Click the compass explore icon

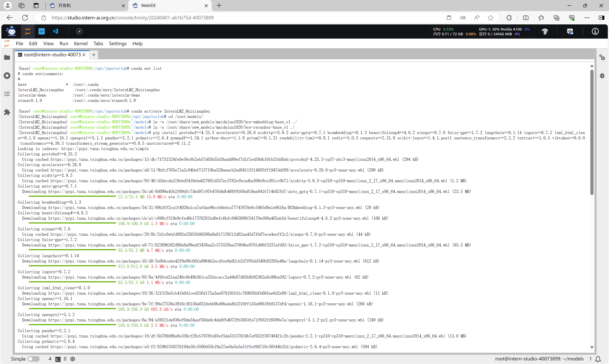pos(79,31)
